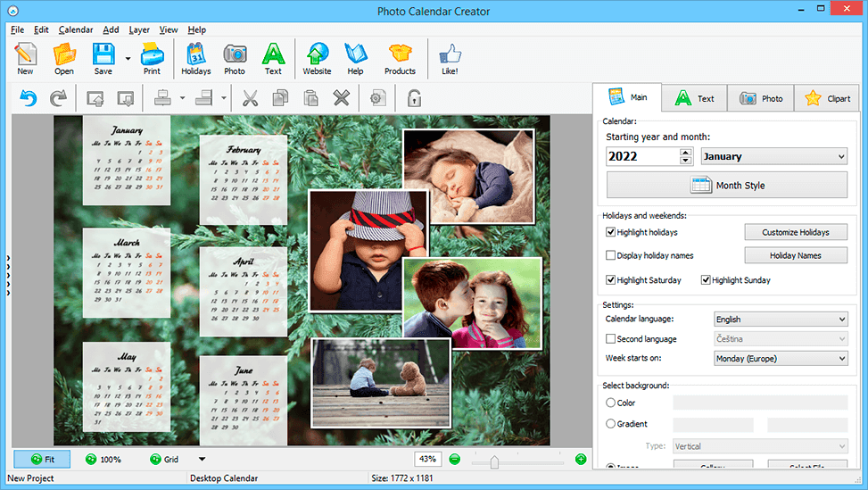
Task: Open the Layer menu
Action: (139, 29)
